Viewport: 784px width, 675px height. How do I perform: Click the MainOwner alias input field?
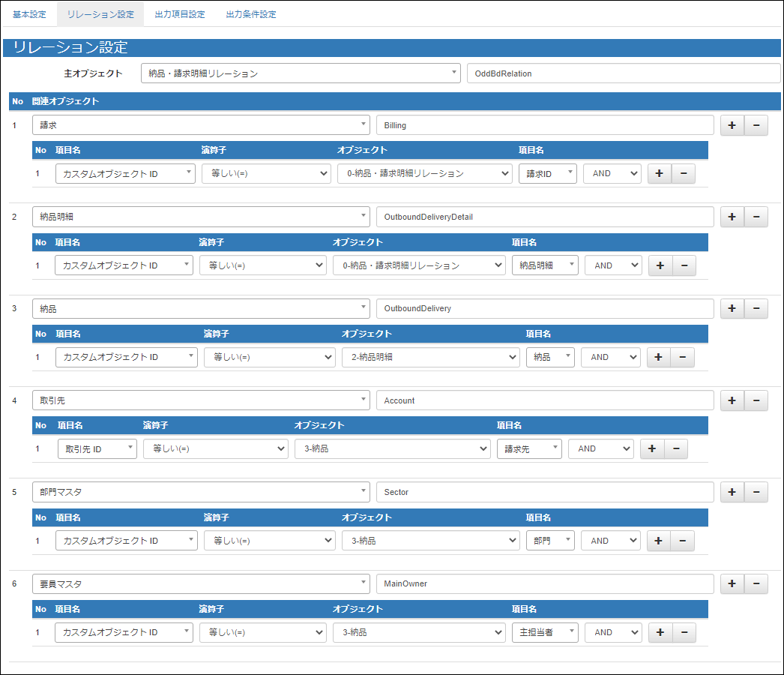pyautogui.click(x=545, y=583)
